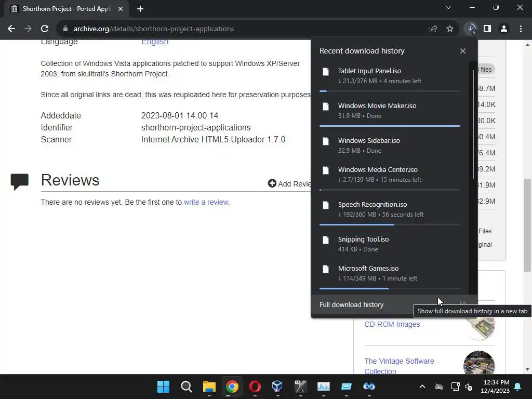
Task: Click the Windows Sidebar.iso file icon
Action: click(326, 141)
